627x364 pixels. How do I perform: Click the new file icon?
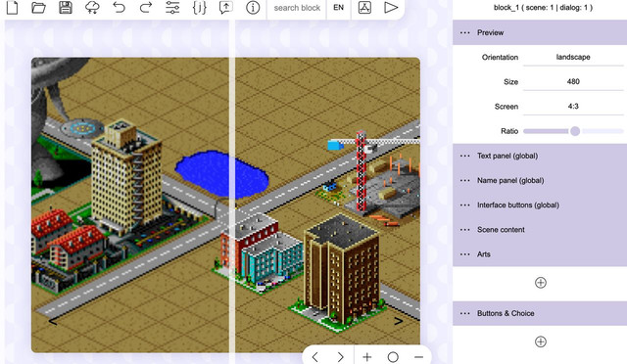[x=13, y=7]
